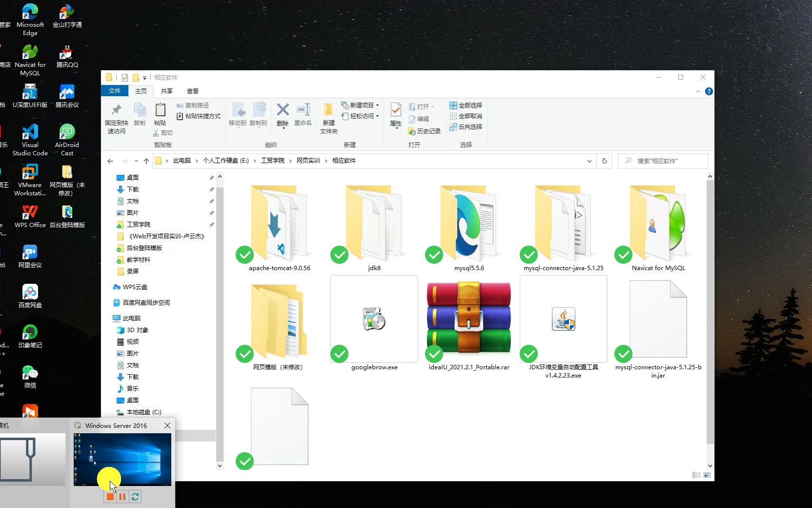Click the Refresh button beside address bar

604,161
